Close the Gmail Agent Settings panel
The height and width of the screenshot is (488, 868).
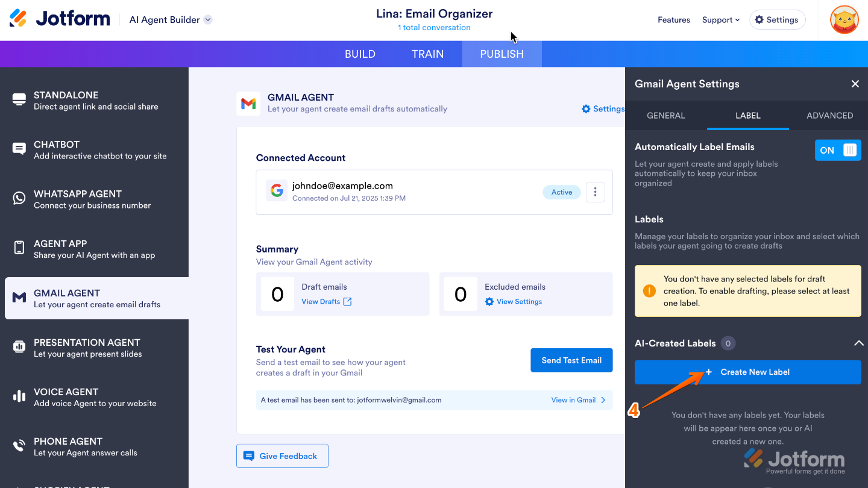[x=855, y=84]
